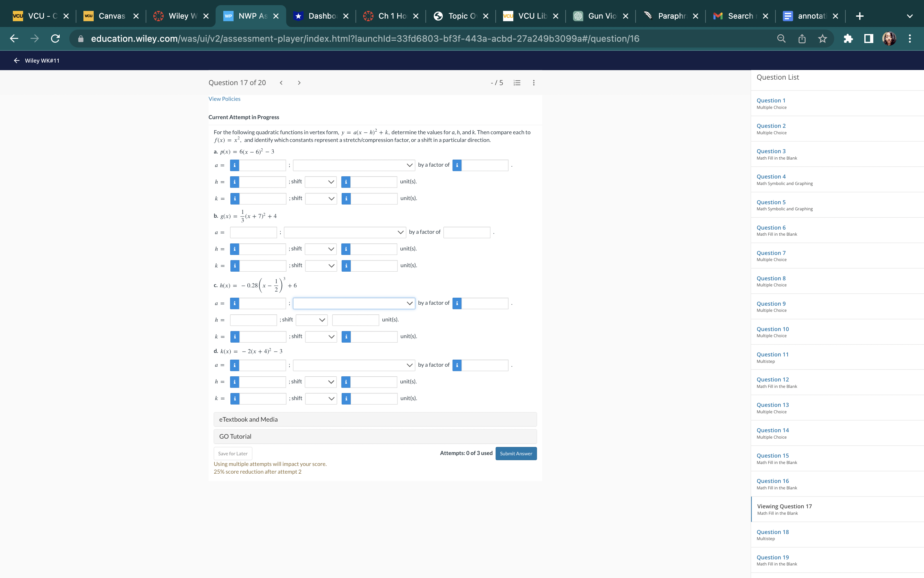Open Question 1 in question list
Screen dimensions: 924x578
[771, 101]
